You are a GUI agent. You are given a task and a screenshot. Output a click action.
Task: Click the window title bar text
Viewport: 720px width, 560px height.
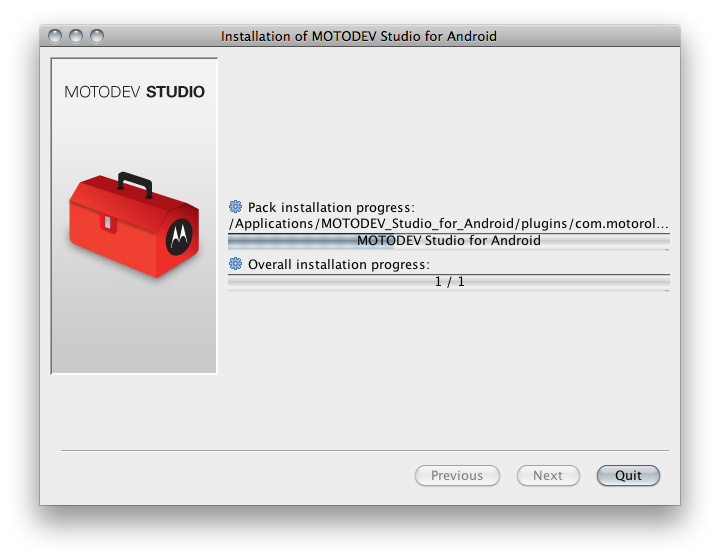tap(359, 36)
